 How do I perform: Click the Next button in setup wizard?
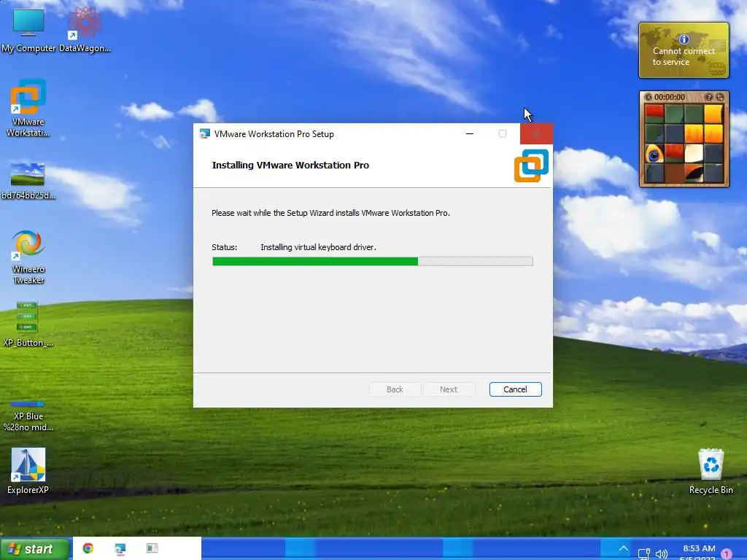(449, 389)
